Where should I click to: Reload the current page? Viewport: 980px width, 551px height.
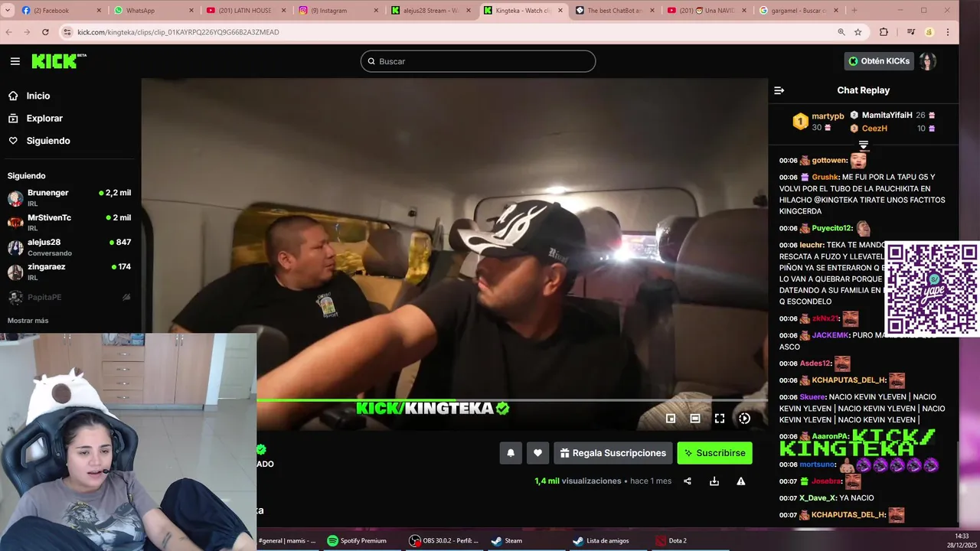pyautogui.click(x=45, y=32)
